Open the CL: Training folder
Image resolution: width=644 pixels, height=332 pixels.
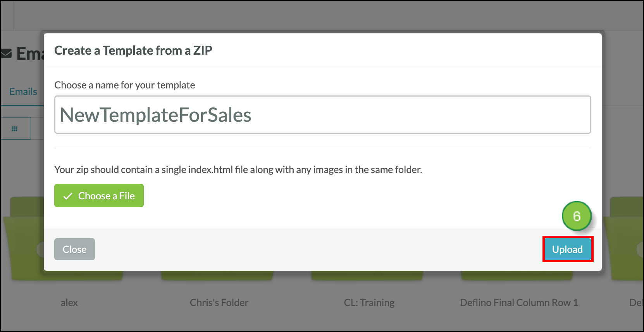369,303
